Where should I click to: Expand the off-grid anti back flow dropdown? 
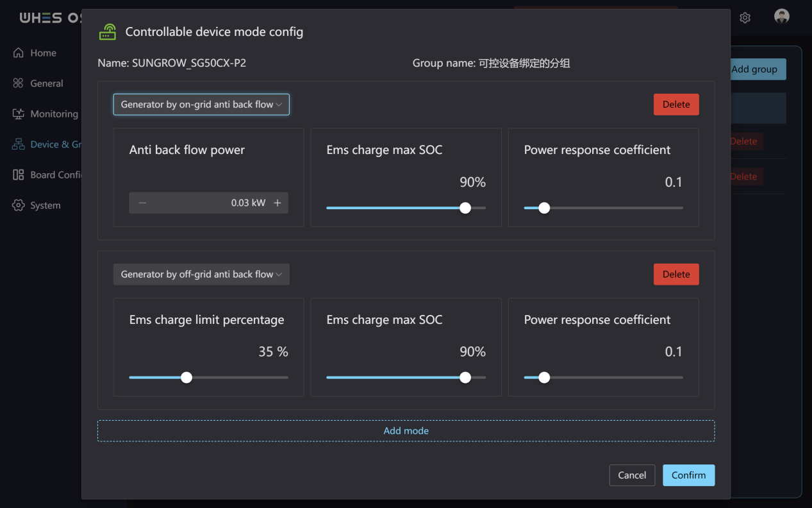(x=201, y=274)
